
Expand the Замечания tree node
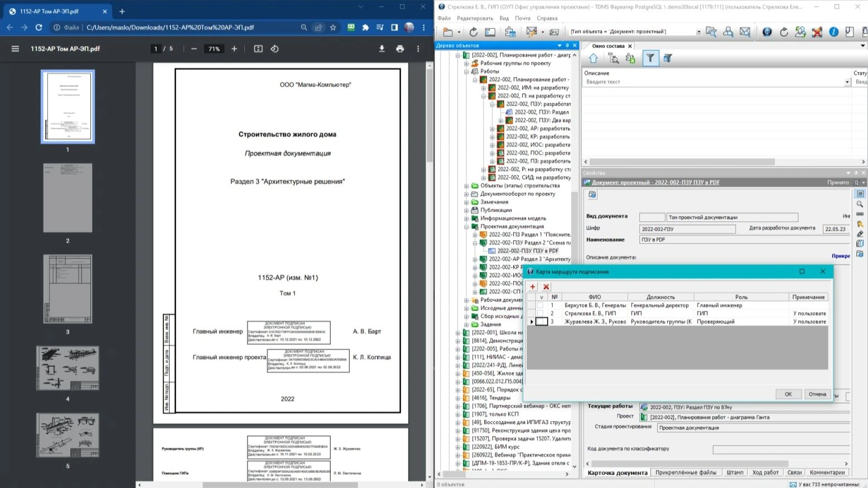point(466,202)
